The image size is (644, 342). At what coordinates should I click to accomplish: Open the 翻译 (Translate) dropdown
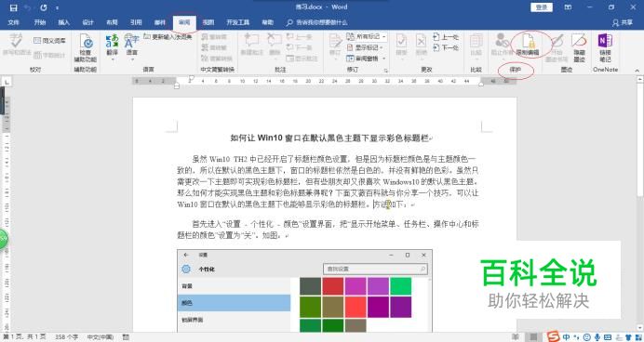pyautogui.click(x=112, y=46)
